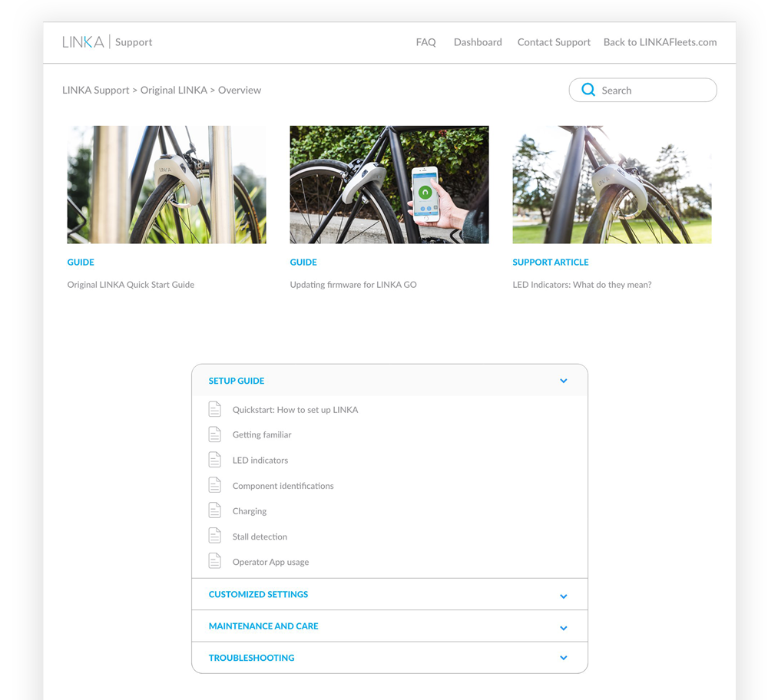Open the bike lock in park thumbnail
This screenshot has width=768, height=700.
click(612, 184)
